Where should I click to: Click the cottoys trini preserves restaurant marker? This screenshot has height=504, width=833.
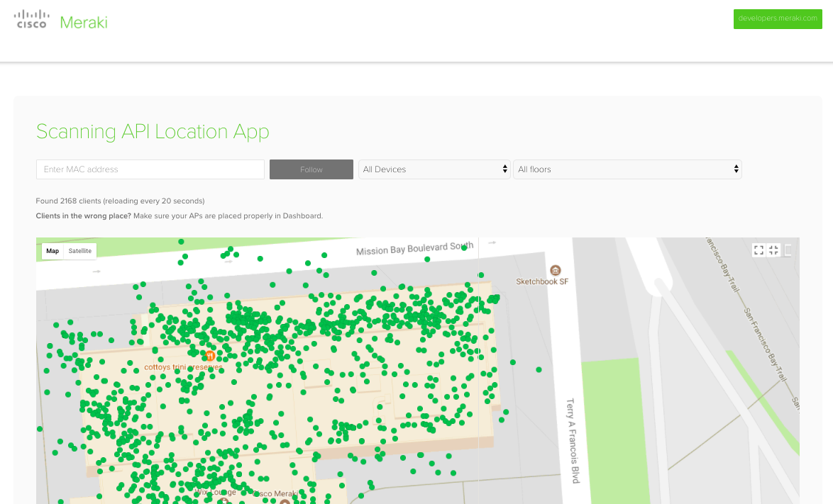[x=210, y=355]
